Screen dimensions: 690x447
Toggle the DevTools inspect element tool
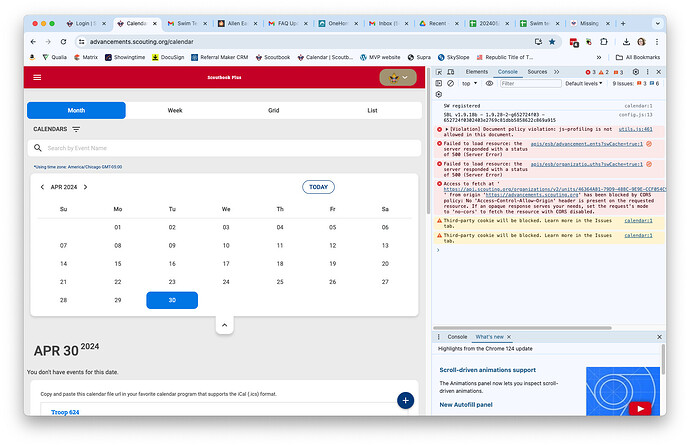(439, 72)
